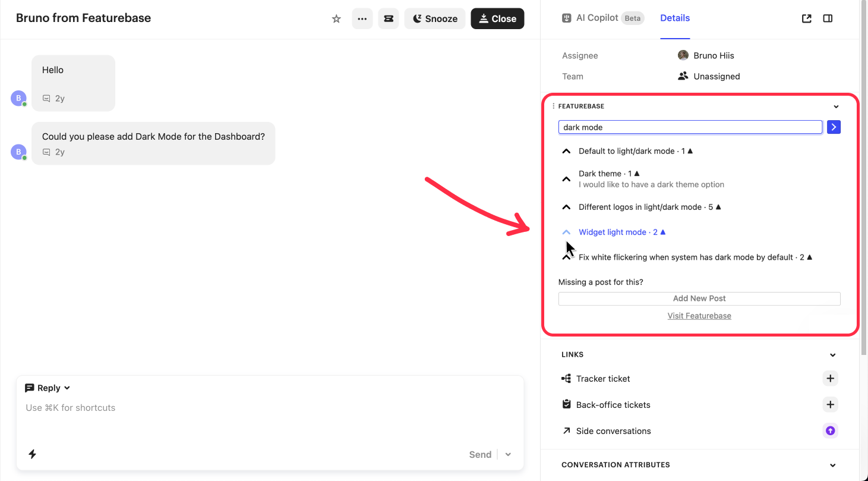The height and width of the screenshot is (481, 868).
Task: Click the Back-office tickets clipboard icon
Action: pos(566,404)
